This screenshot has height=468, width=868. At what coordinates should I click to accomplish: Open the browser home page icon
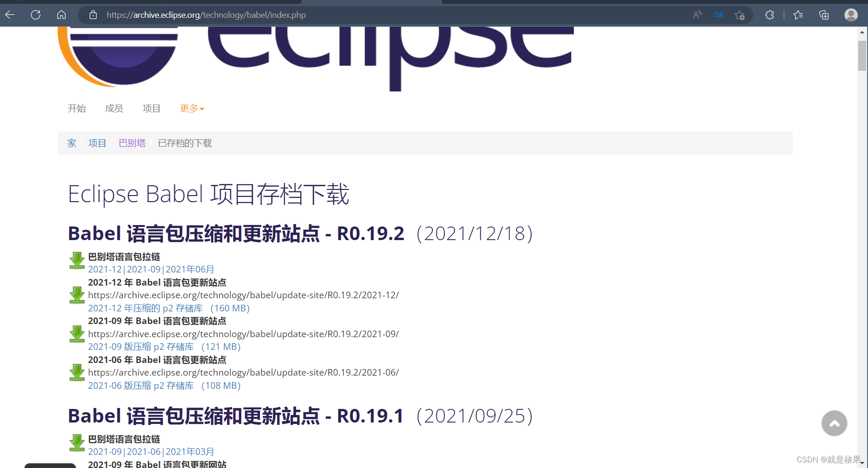click(x=61, y=15)
